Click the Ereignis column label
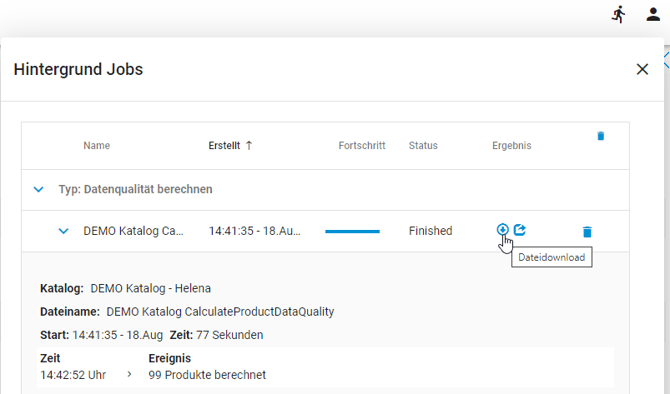 (x=170, y=358)
